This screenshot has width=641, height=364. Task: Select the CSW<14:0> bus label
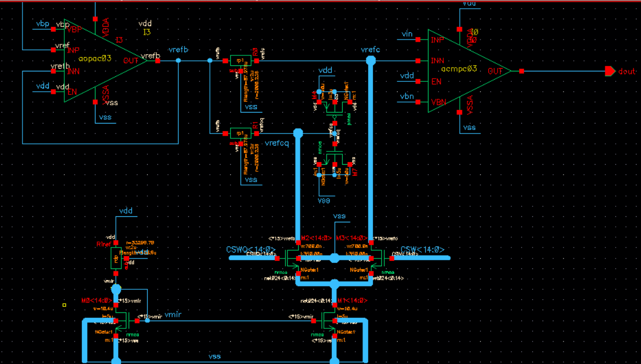click(x=422, y=250)
